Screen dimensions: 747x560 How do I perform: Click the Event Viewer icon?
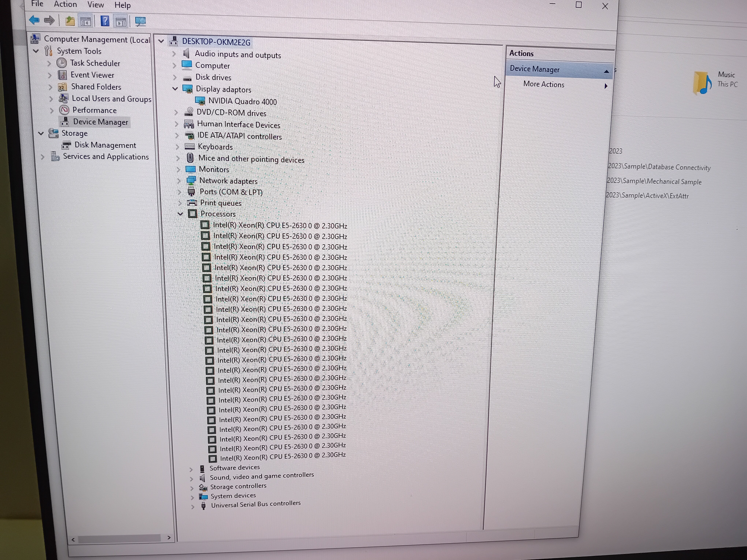[62, 75]
